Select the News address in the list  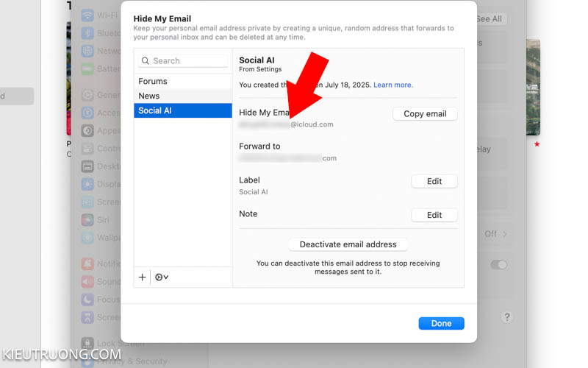tap(183, 96)
